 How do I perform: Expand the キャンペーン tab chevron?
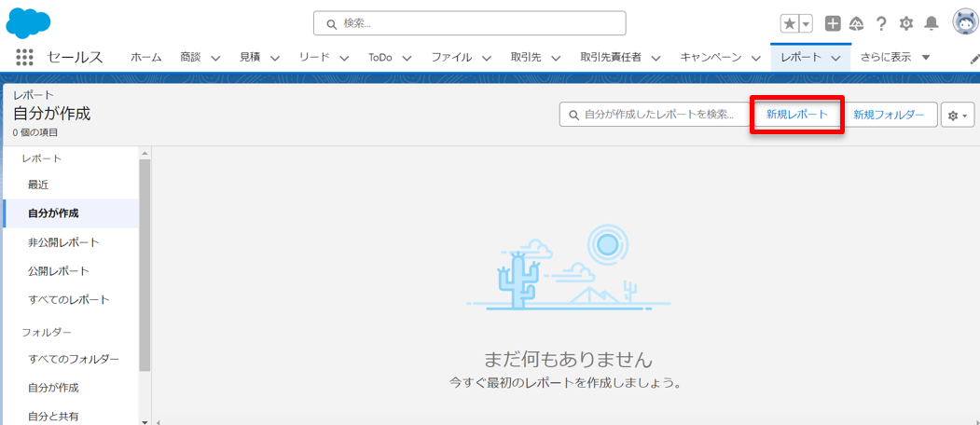coord(756,58)
